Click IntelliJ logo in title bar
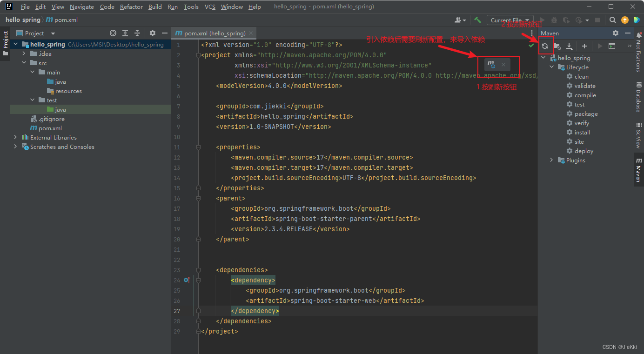The width and height of the screenshot is (644, 354). pos(9,7)
